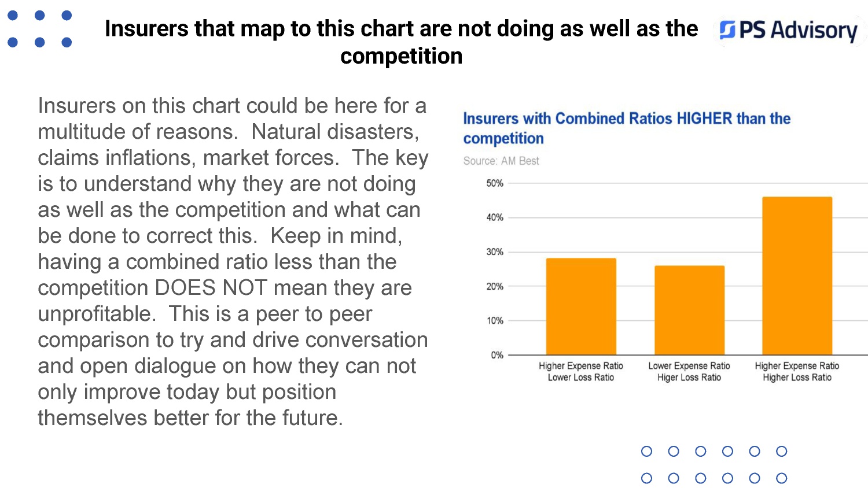Click the PS Advisory brand name text
Screen dimensions: 868x488
(798, 30)
